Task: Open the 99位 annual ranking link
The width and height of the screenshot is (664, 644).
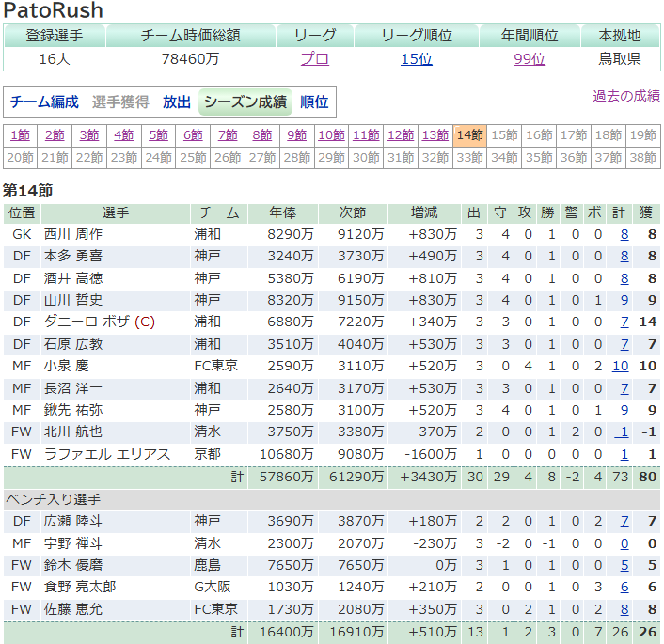Action: click(x=530, y=59)
